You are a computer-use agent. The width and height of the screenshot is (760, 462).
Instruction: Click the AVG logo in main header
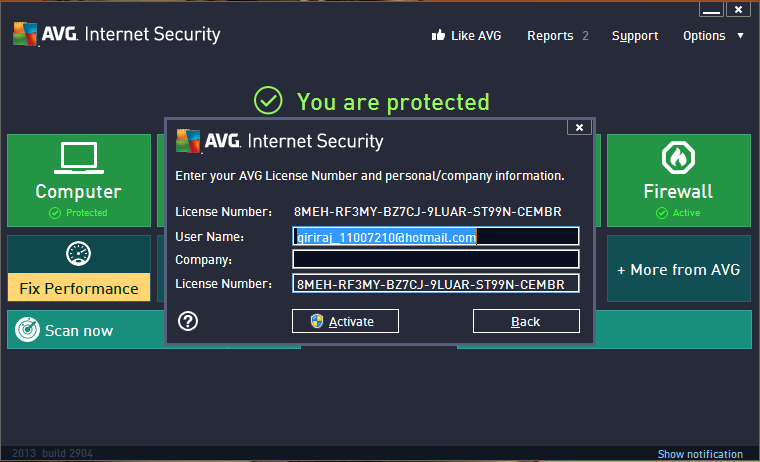[25, 34]
